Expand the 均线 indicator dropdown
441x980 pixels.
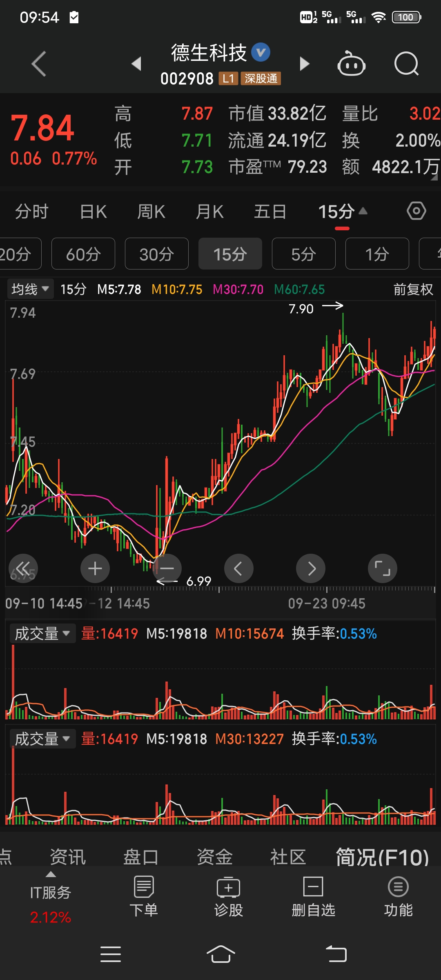(x=30, y=289)
